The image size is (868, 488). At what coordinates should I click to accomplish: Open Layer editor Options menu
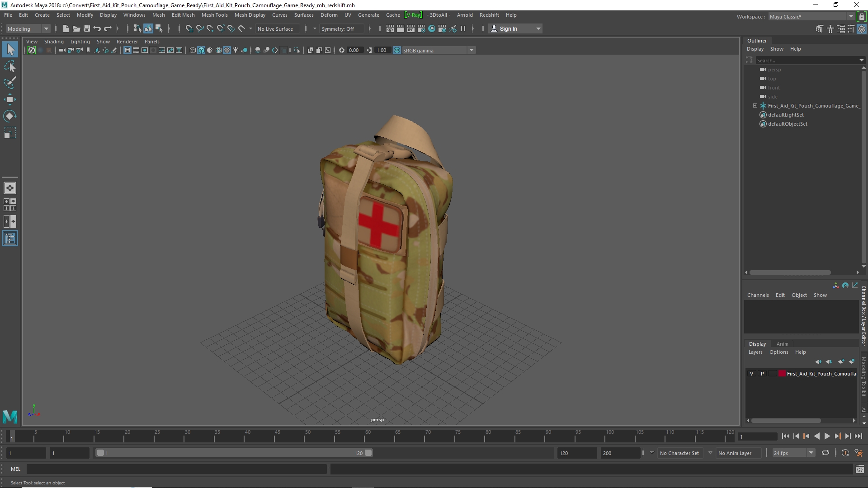pos(778,352)
